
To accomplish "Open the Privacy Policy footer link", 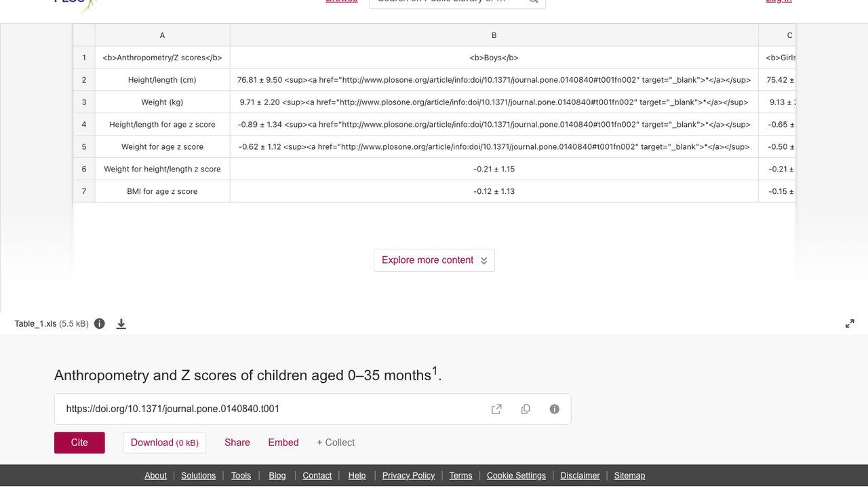I will 408,476.
